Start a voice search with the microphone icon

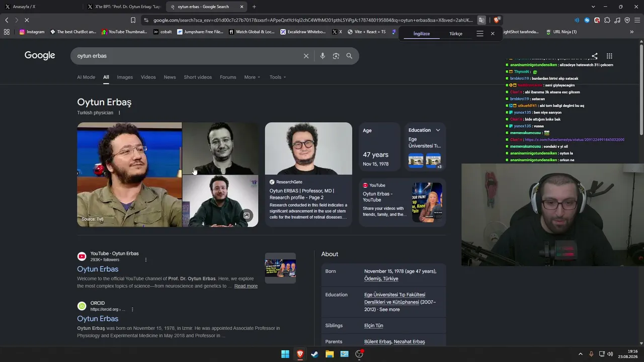point(323,56)
